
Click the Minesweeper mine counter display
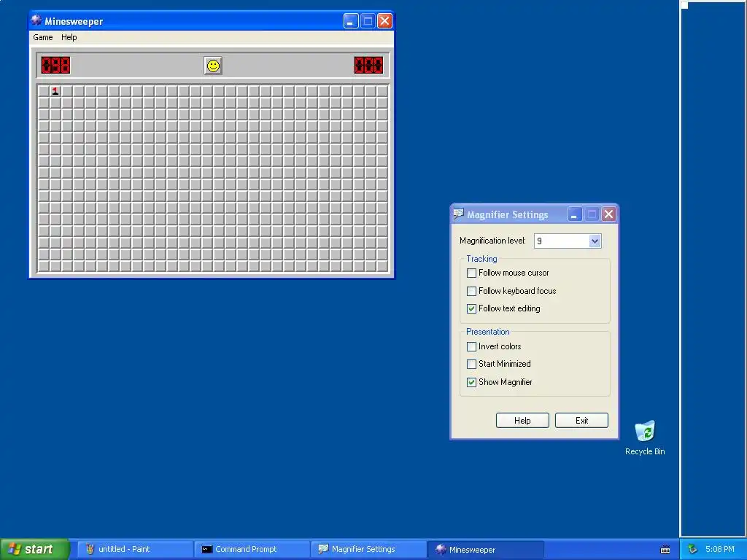(x=55, y=65)
